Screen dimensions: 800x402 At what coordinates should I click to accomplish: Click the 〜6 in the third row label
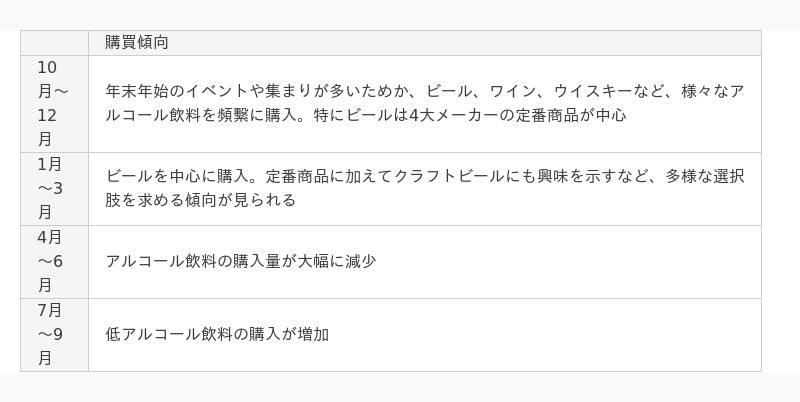pyautogui.click(x=50, y=262)
